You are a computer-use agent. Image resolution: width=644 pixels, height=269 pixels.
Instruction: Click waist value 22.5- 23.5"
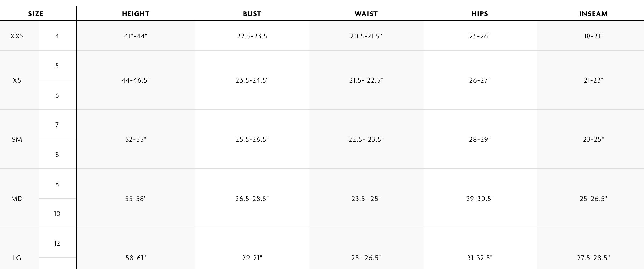pyautogui.click(x=366, y=140)
